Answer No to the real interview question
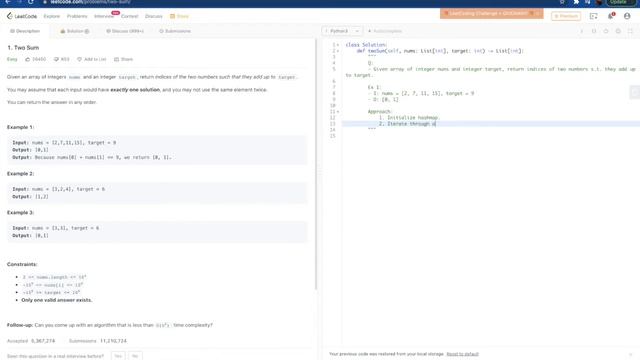Screen dimensions: 640x360 pos(135,356)
